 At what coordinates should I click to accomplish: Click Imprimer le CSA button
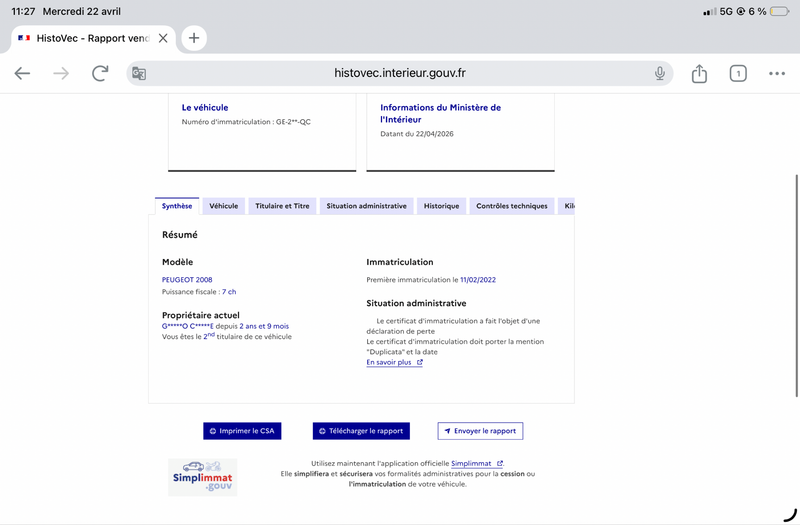(242, 431)
